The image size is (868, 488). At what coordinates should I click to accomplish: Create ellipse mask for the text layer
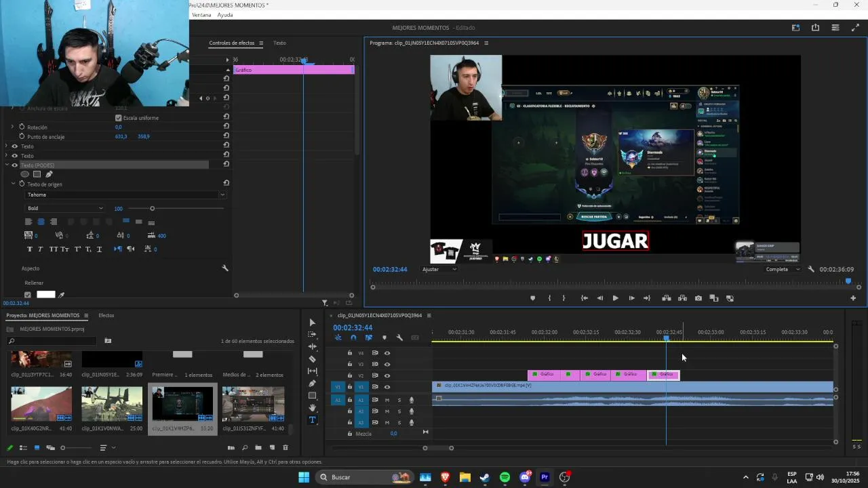[x=25, y=174]
